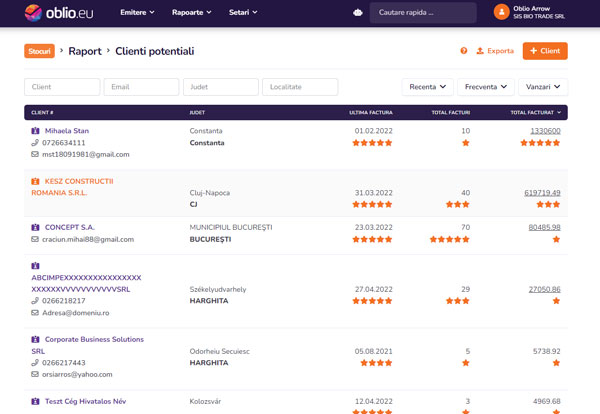This screenshot has height=414, width=600.
Task: Open the ABCIMPEXXXXXXXXXXXXXXXXX client link
Action: point(86,284)
